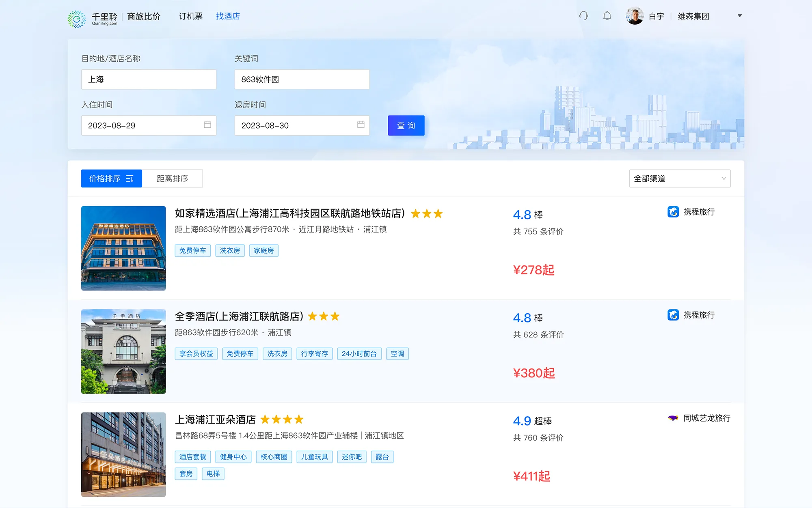Open 上海浦江亚朵酒店 hotel photo
Viewport: 812px width, 508px height.
click(123, 454)
